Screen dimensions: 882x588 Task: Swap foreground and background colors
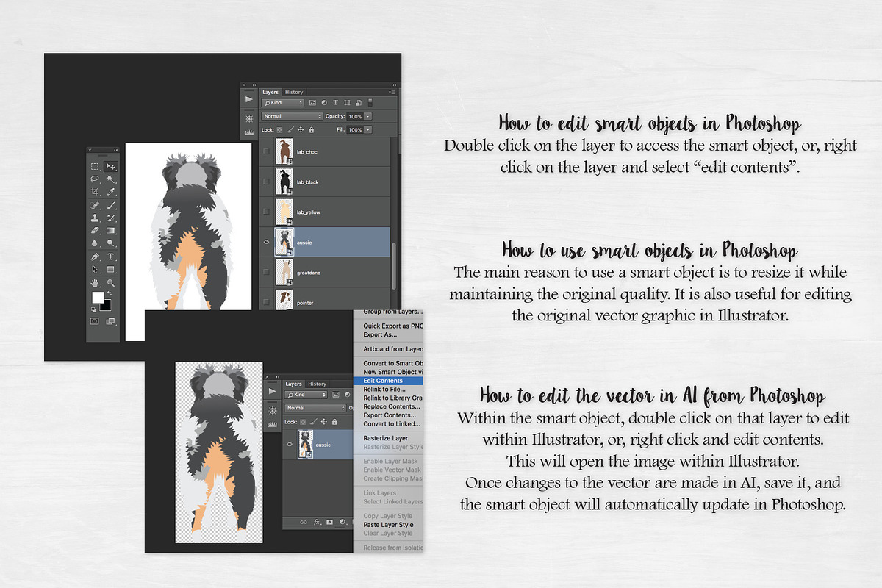click(110, 293)
